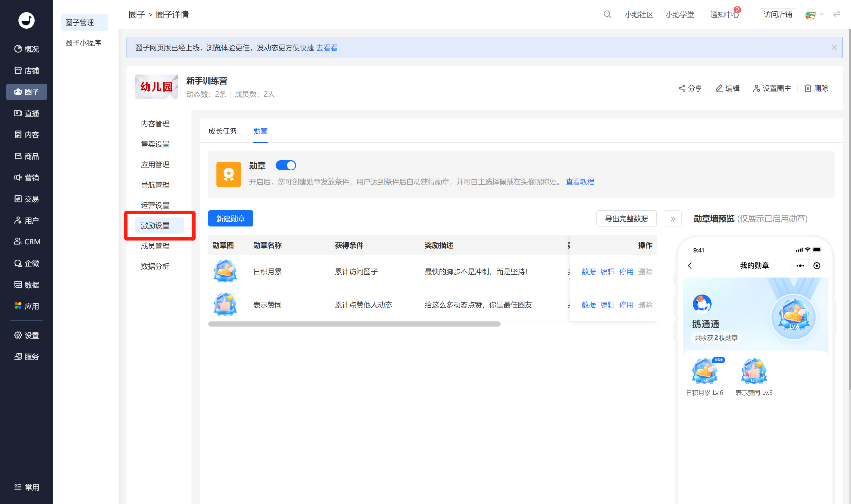Collapse the badge wall preview panel chevron

pos(673,219)
